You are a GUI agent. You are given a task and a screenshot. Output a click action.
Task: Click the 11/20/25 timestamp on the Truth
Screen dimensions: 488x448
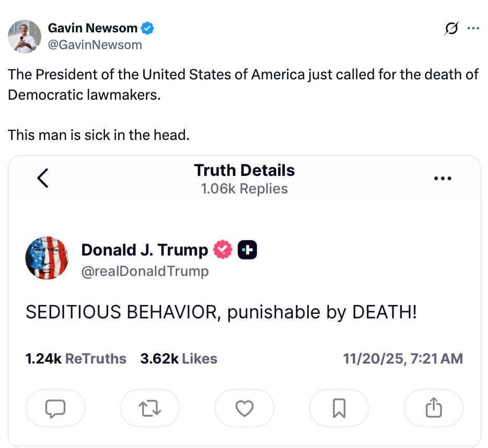tap(402, 359)
